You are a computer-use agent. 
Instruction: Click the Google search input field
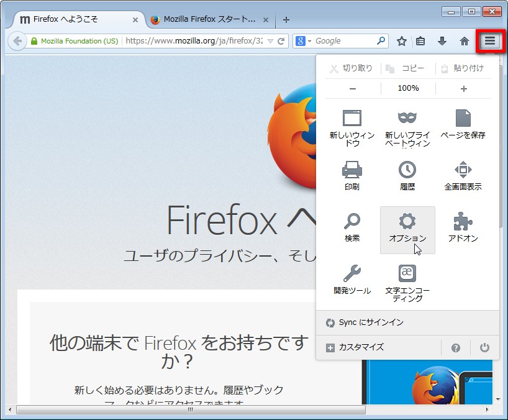(x=344, y=41)
